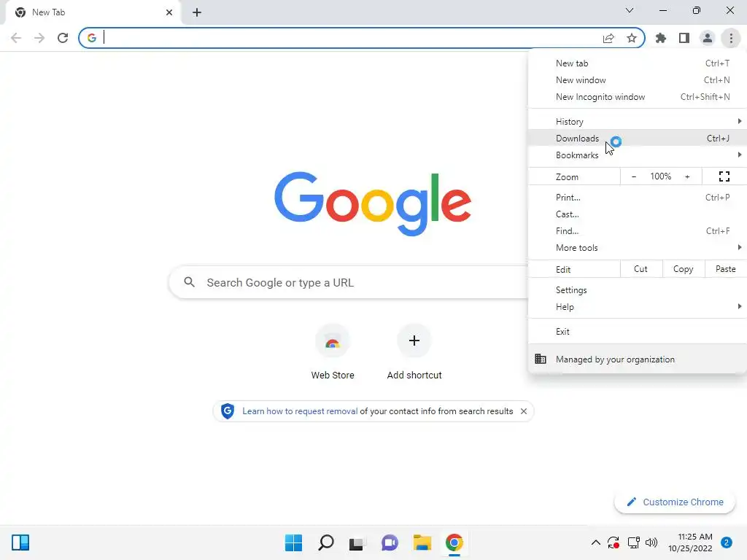This screenshot has height=560, width=747.
Task: Click Paste in the Edit row
Action: pos(725,269)
